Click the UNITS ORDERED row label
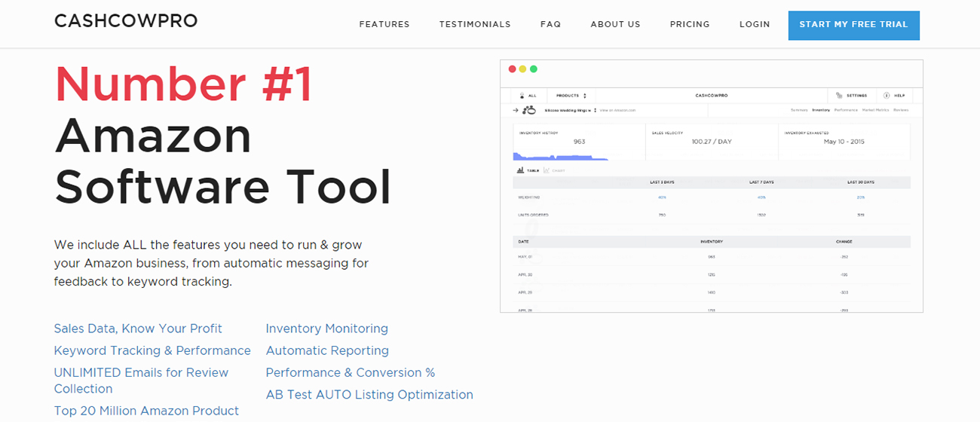Viewport: 980px width, 422px height. (x=533, y=215)
